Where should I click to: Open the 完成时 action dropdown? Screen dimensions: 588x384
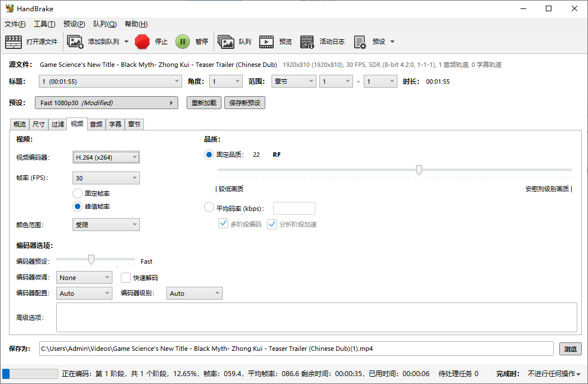coord(554,374)
